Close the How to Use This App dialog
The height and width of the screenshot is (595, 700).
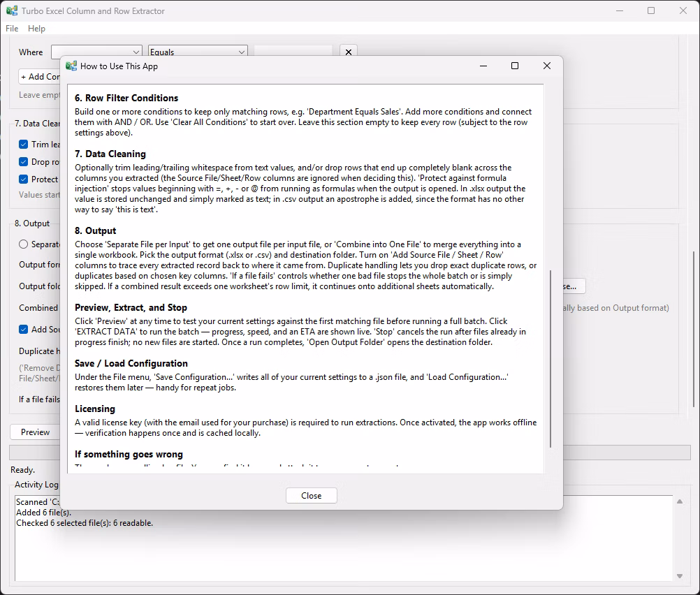click(311, 495)
